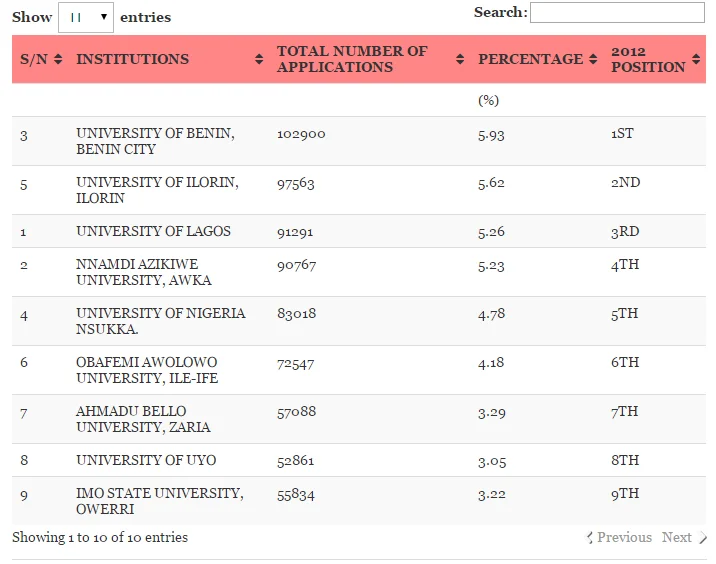This screenshot has width=716, height=564.
Task: Click the TOTAL NUMBER OF APPLICATIONS header
Action: (352, 59)
